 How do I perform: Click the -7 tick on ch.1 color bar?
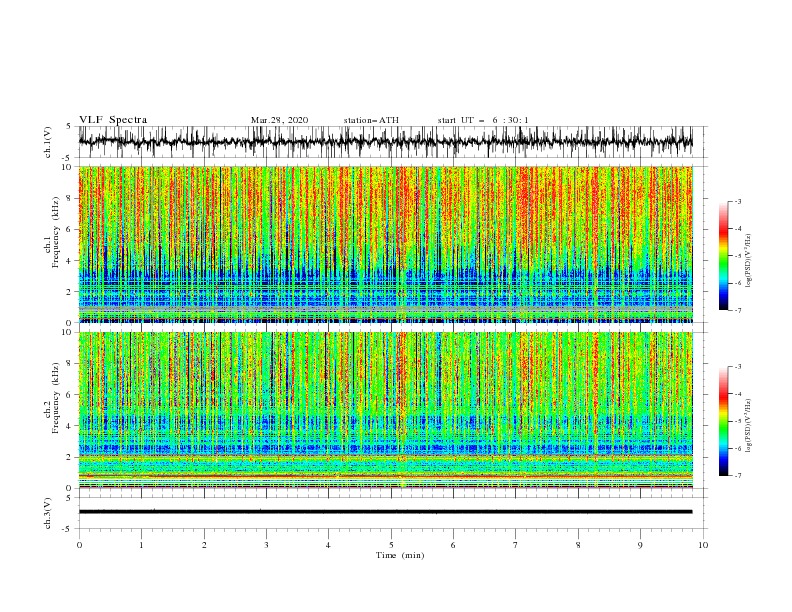[737, 310]
